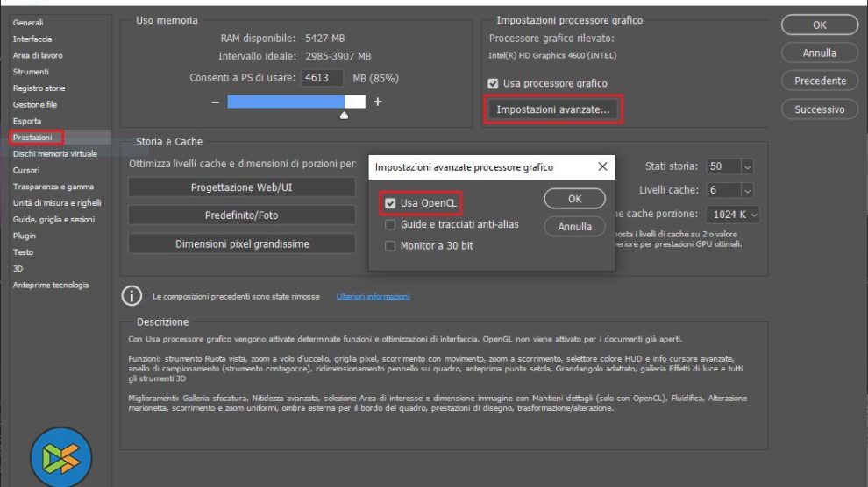
Task: Select Plugin preferences category
Action: tap(25, 236)
